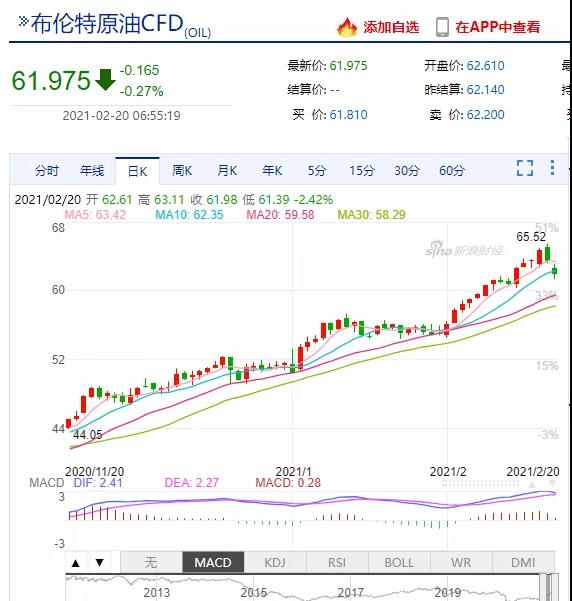Click the double-chevron icon before 布伦特原油CFD
This screenshot has width=572, height=601.
(23, 21)
